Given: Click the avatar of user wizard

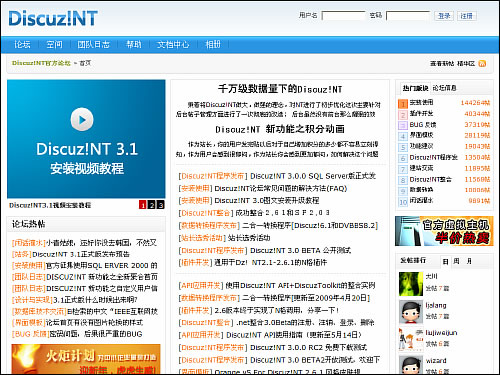Looking at the screenshot, I should (411, 365).
